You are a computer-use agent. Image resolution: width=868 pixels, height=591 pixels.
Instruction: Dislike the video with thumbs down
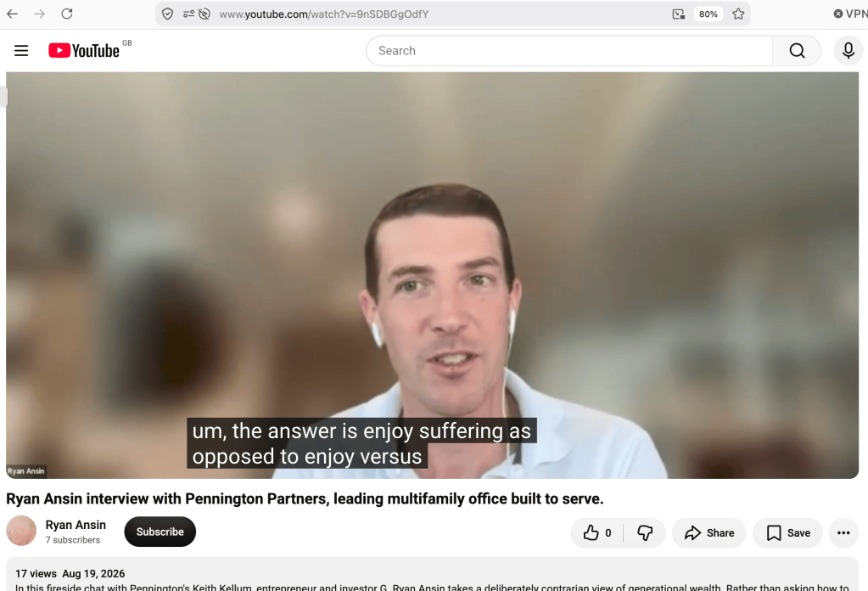point(644,533)
